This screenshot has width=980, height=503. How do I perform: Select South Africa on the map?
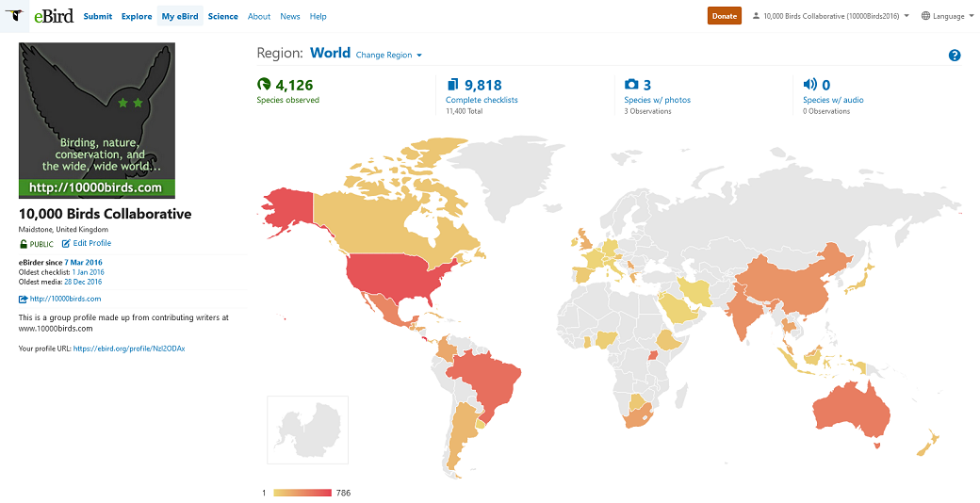636,417
